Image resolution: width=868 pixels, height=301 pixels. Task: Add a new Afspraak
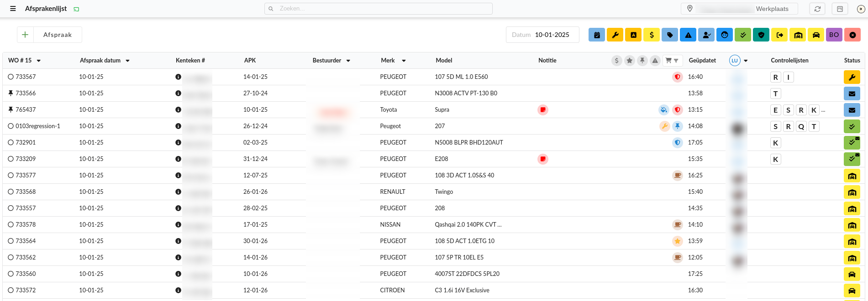pos(49,35)
